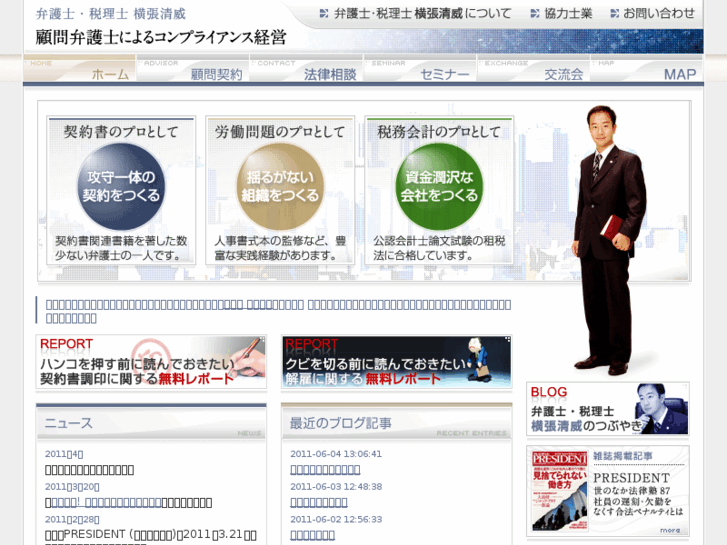The height and width of the screenshot is (545, 727).
Task: Click the 公認会計士論文試験 description text
Action: [x=439, y=248]
